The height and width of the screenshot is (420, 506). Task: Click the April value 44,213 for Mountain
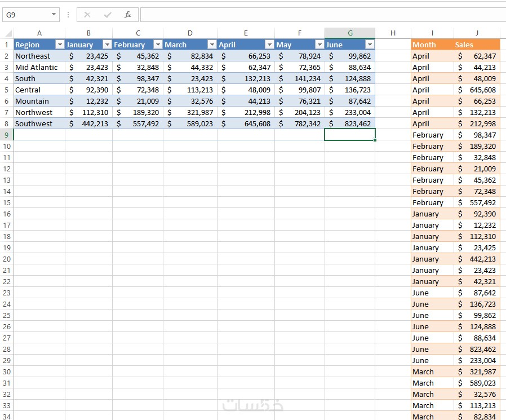pyautogui.click(x=246, y=101)
